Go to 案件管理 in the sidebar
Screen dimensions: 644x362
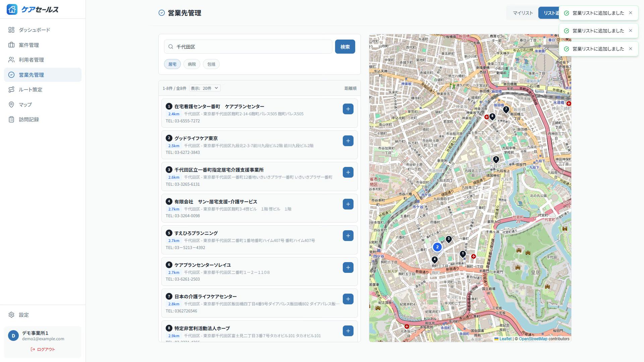pos(43,45)
